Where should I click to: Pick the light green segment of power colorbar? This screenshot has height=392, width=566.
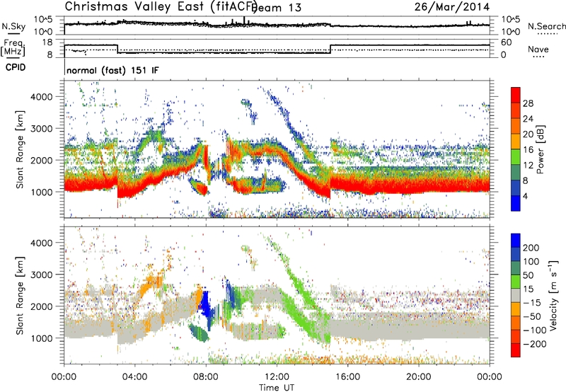tap(516, 156)
